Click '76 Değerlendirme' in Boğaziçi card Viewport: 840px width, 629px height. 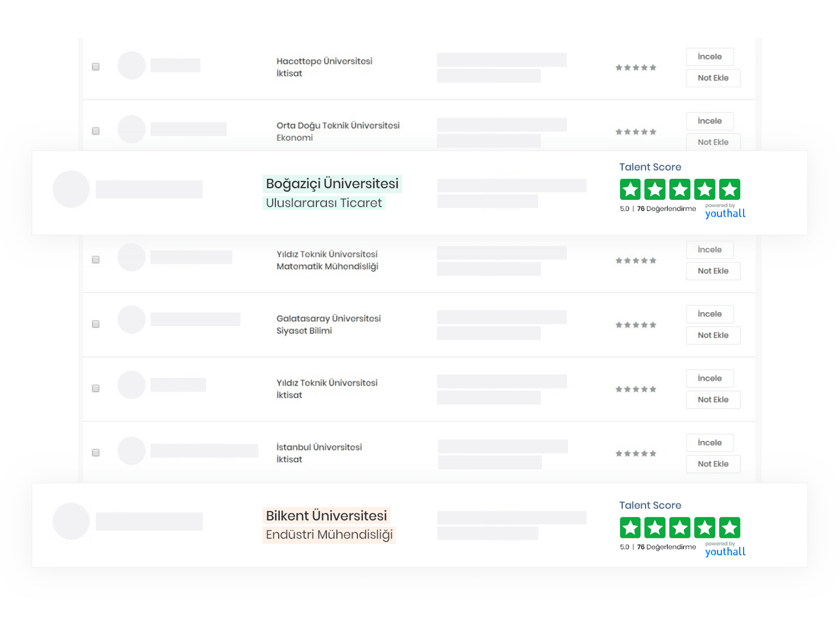point(666,209)
